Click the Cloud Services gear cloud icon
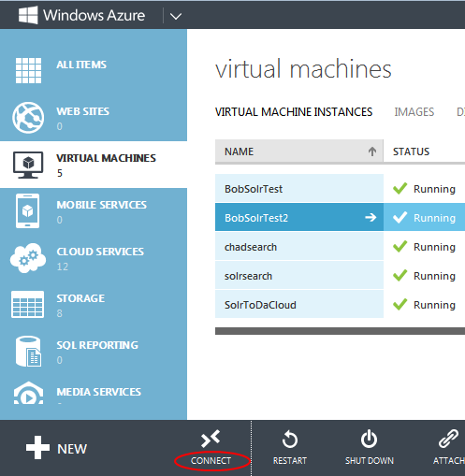Image resolution: width=465 pixels, height=476 pixels. pyautogui.click(x=28, y=258)
